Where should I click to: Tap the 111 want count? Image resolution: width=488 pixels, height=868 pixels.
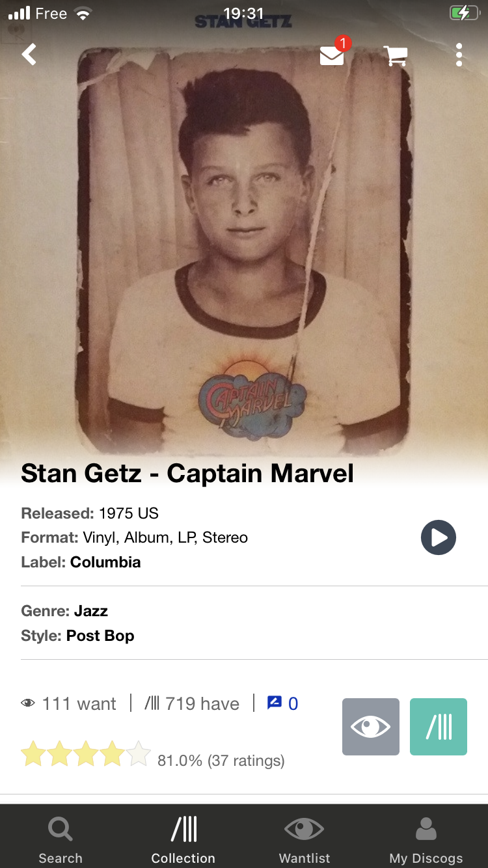69,703
